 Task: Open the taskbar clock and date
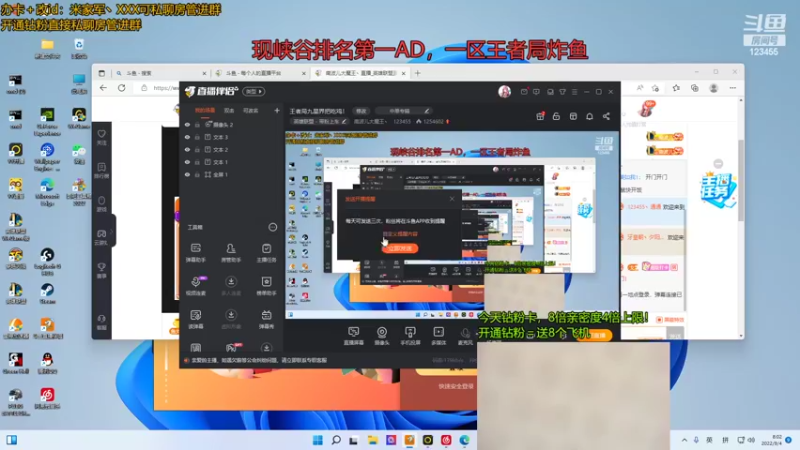click(773, 440)
